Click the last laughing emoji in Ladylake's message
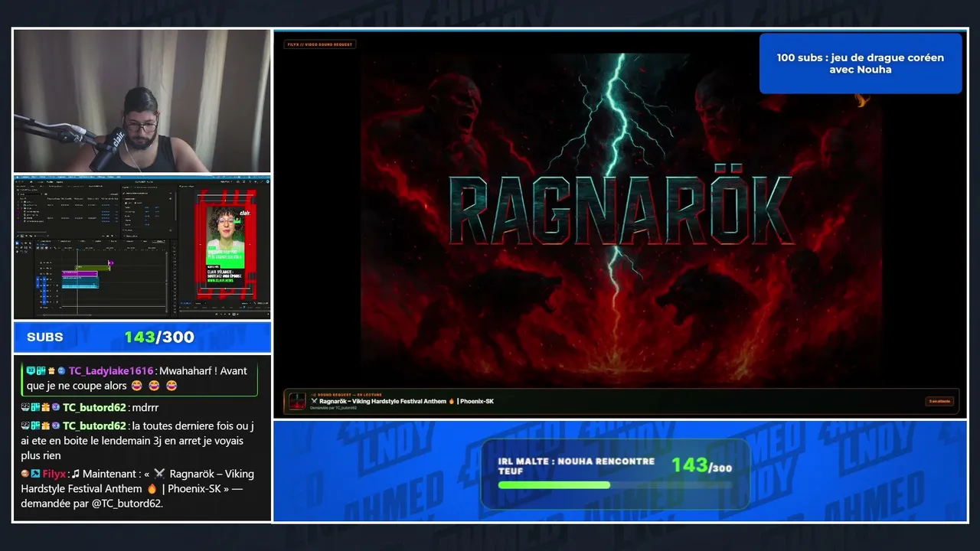Viewport: 980px width, 551px height. 171,386
